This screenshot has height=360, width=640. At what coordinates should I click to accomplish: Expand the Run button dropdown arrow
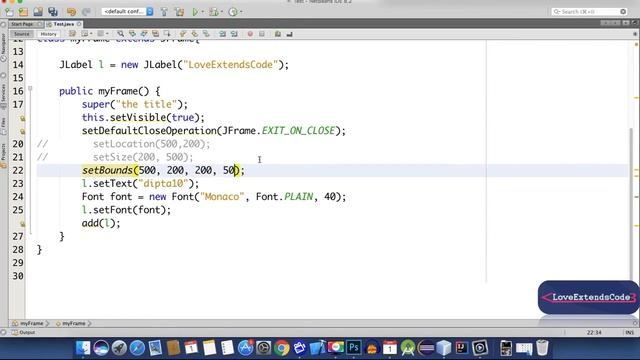point(202,12)
